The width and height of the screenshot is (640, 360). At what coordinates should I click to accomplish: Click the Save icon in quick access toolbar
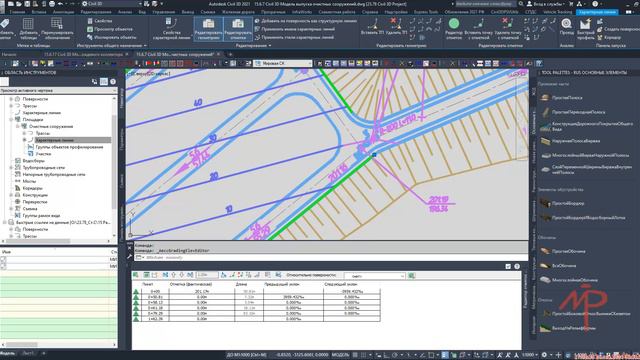tap(27, 4)
